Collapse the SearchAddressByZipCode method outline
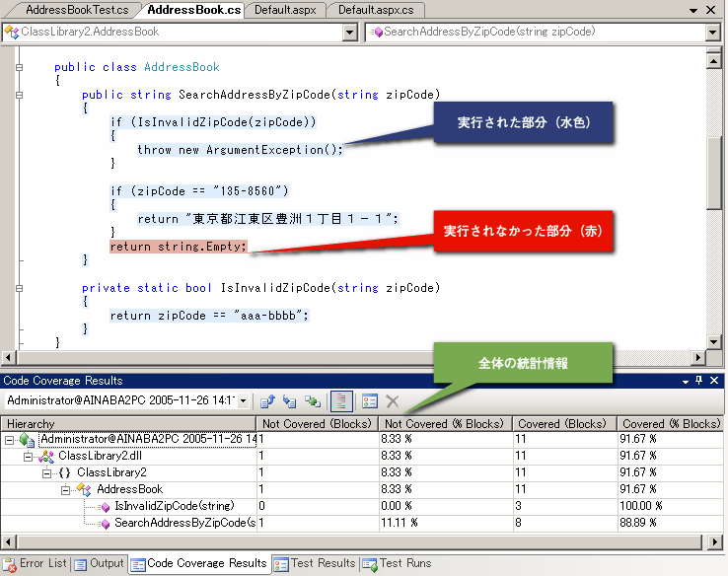 [19, 95]
